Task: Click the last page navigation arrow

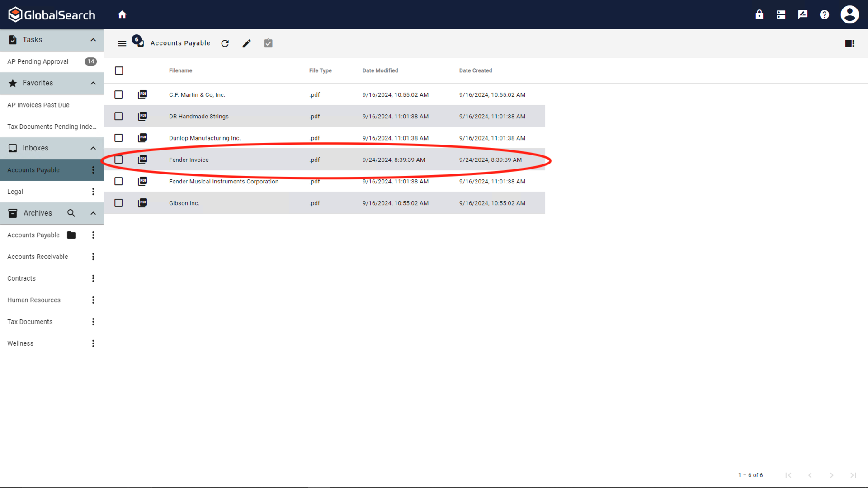Action: (854, 475)
